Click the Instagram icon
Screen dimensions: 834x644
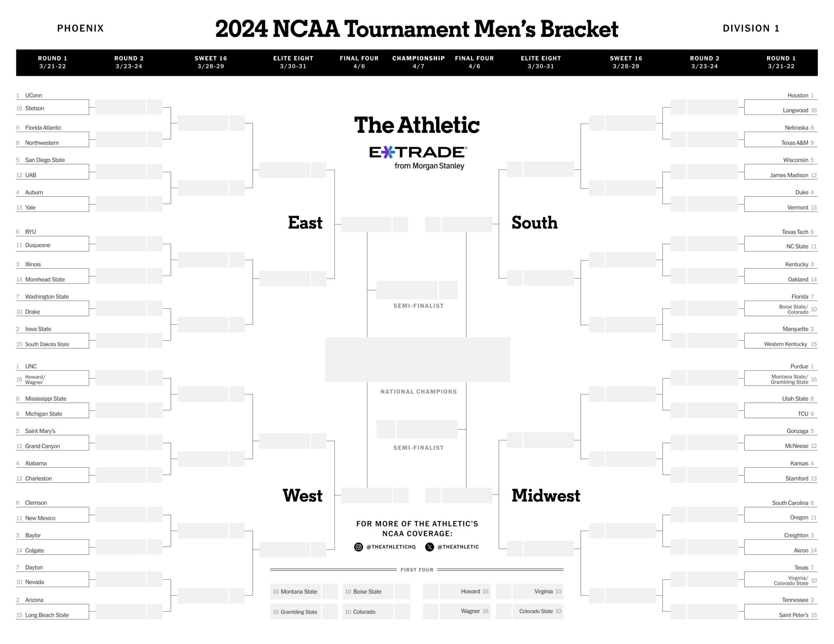[x=358, y=547]
